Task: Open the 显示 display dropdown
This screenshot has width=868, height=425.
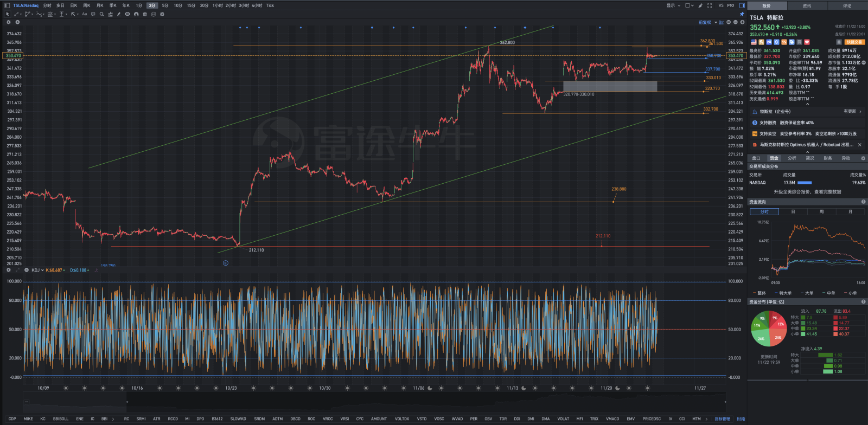Action: tap(673, 5)
